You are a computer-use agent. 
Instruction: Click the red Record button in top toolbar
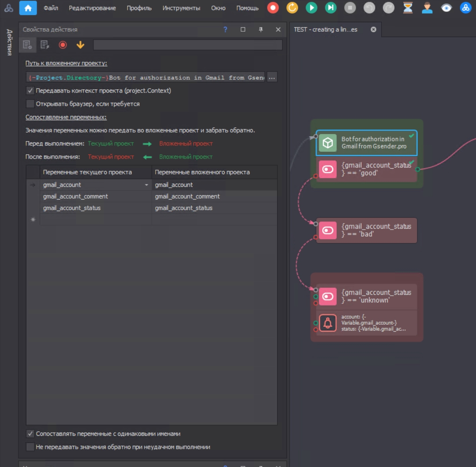[273, 7]
